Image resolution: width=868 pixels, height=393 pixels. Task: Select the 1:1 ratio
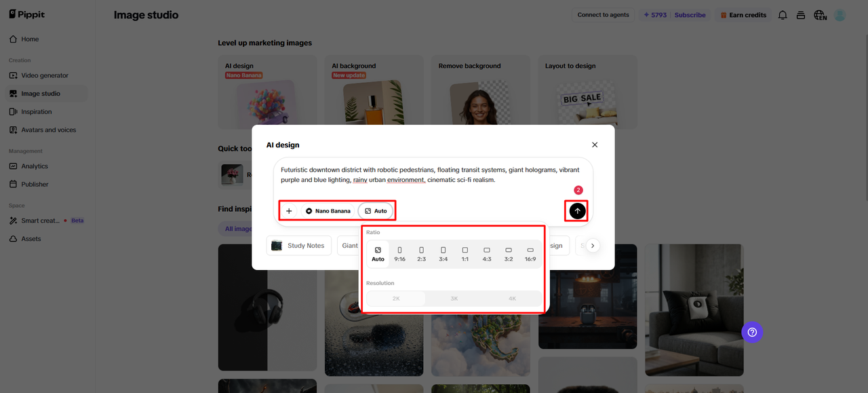pos(465,254)
